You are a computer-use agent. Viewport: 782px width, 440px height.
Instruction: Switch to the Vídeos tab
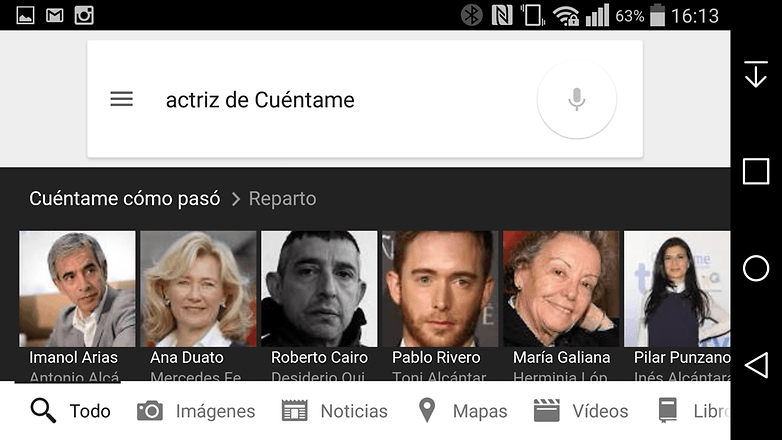tap(581, 411)
